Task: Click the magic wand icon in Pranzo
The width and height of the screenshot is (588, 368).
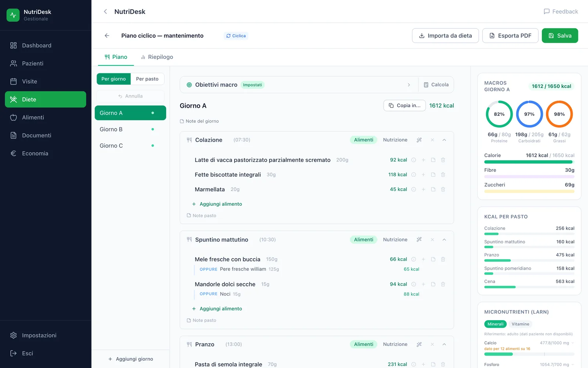Action: [x=419, y=344]
